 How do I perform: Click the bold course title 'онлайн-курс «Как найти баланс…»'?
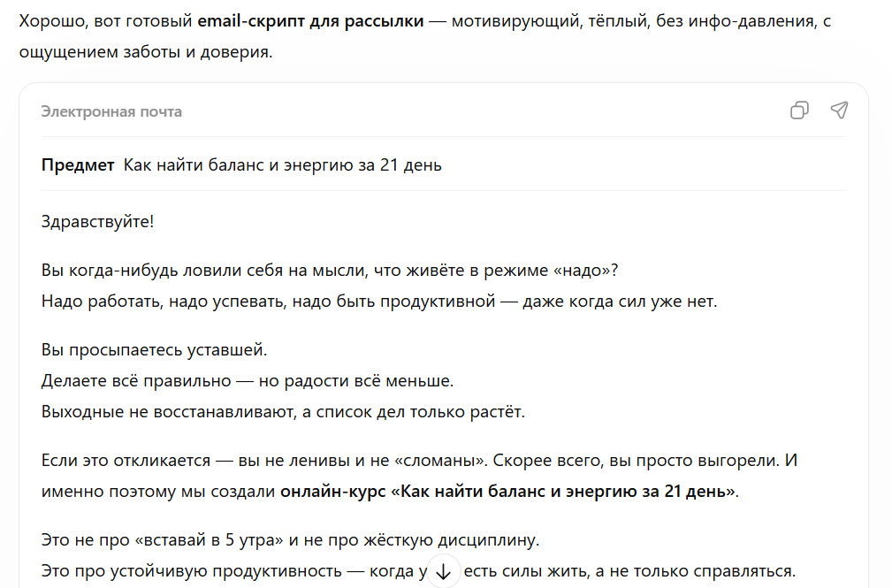[x=508, y=492]
